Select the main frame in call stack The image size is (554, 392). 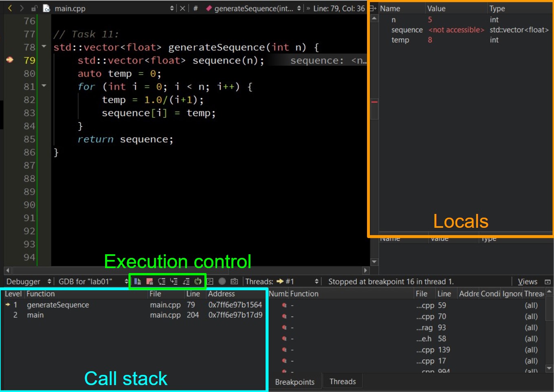(134, 315)
